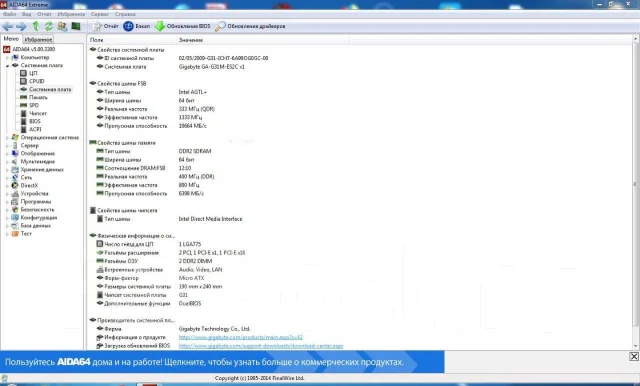Viewport: 640px width, 386px height.
Task: Go forward with the right arrow toolbar icon
Action: 21,27
